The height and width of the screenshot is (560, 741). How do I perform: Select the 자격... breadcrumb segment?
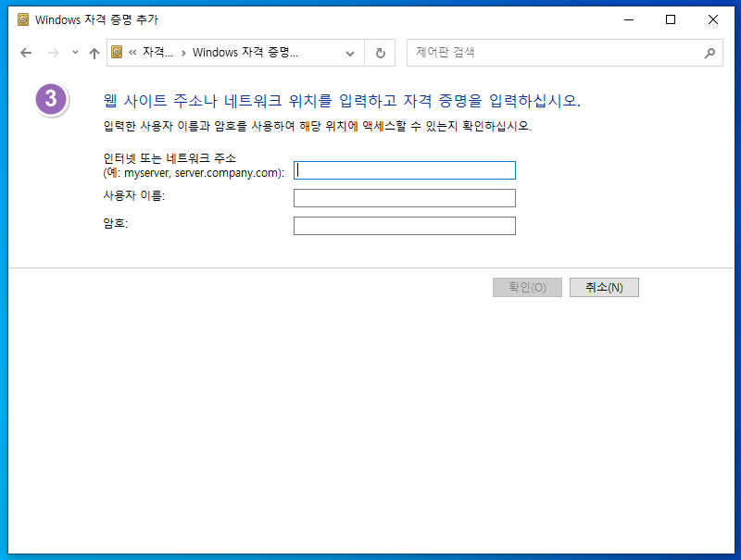click(x=157, y=52)
